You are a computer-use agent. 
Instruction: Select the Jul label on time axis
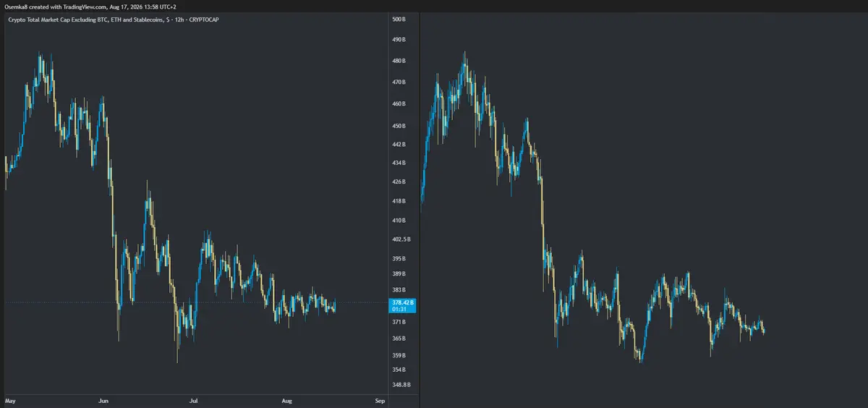pos(193,400)
